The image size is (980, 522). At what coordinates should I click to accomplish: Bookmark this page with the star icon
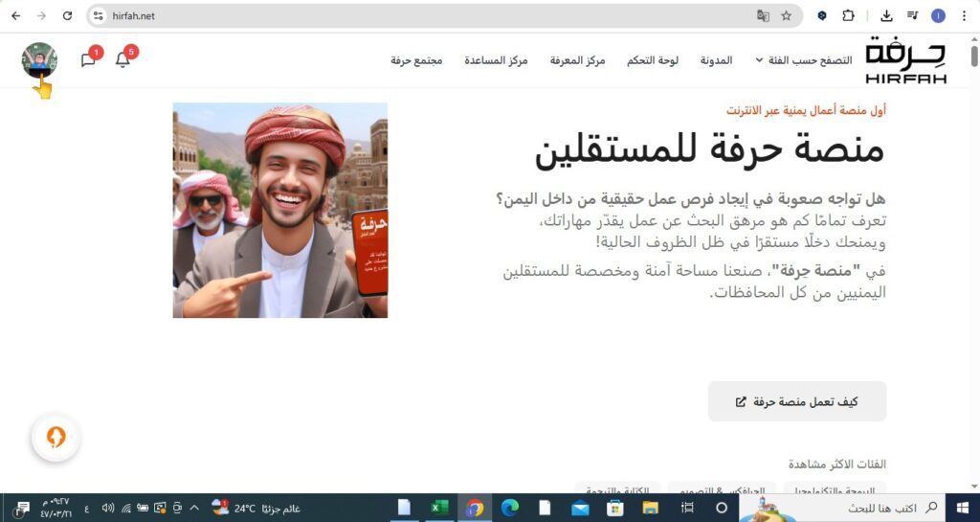[787, 15]
